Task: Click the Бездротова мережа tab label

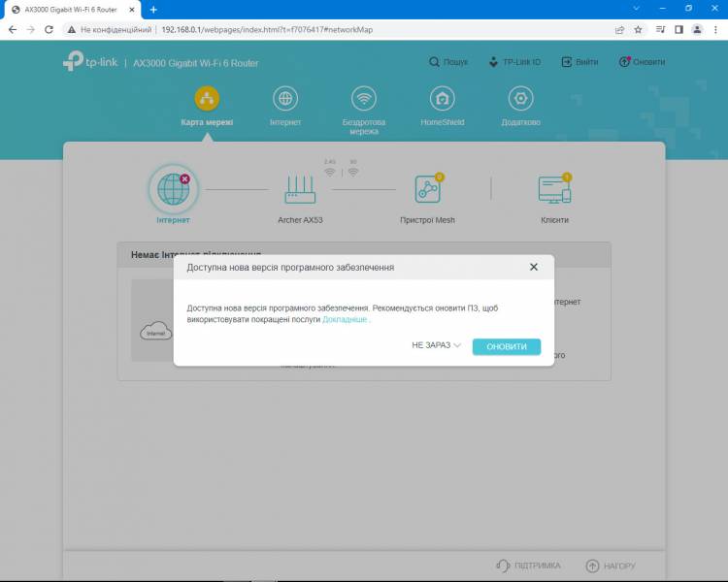Action: pos(364,127)
